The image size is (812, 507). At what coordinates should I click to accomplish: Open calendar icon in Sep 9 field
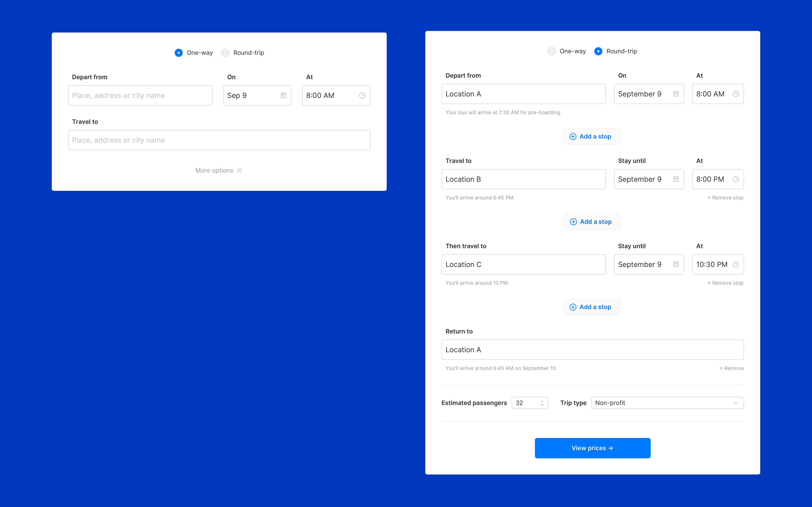[x=283, y=96]
